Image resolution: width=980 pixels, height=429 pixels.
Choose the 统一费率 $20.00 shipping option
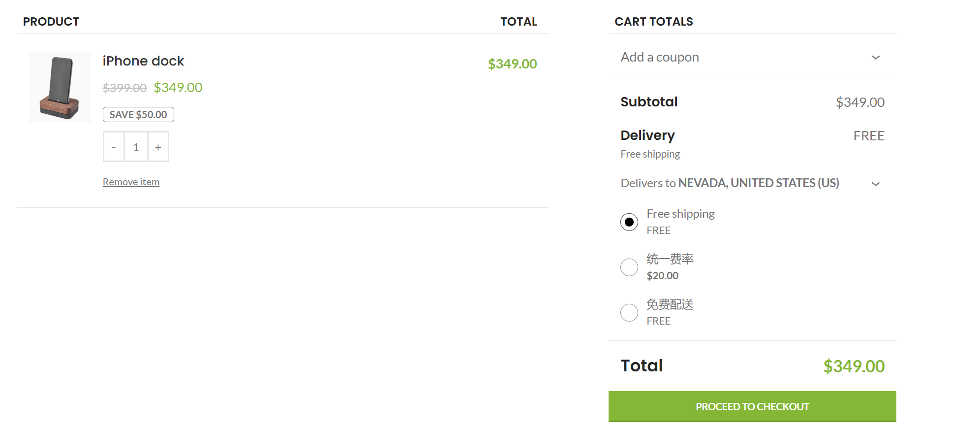pyautogui.click(x=629, y=266)
